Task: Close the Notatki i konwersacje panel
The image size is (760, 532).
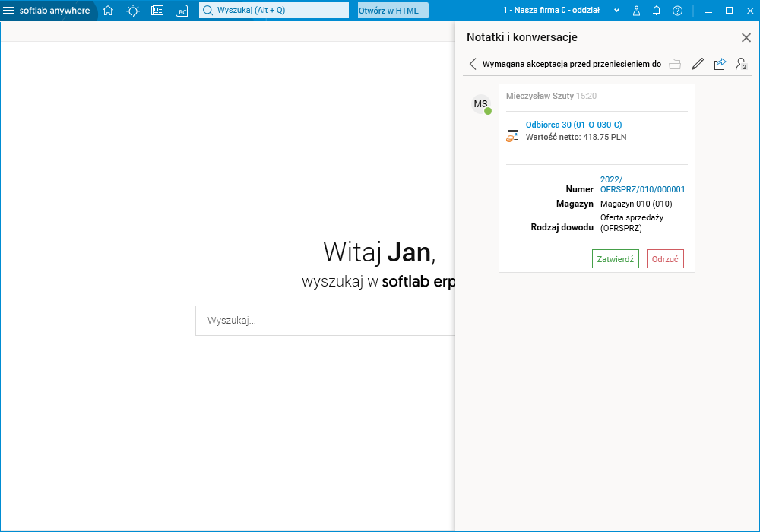Action: [746, 37]
